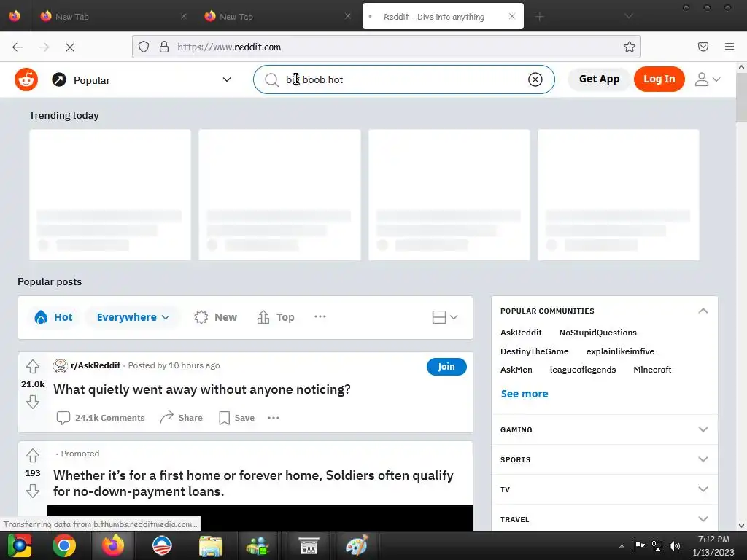The height and width of the screenshot is (560, 747).
Task: Open the 24.1k Comments on the AskReddit post
Action: point(101,418)
